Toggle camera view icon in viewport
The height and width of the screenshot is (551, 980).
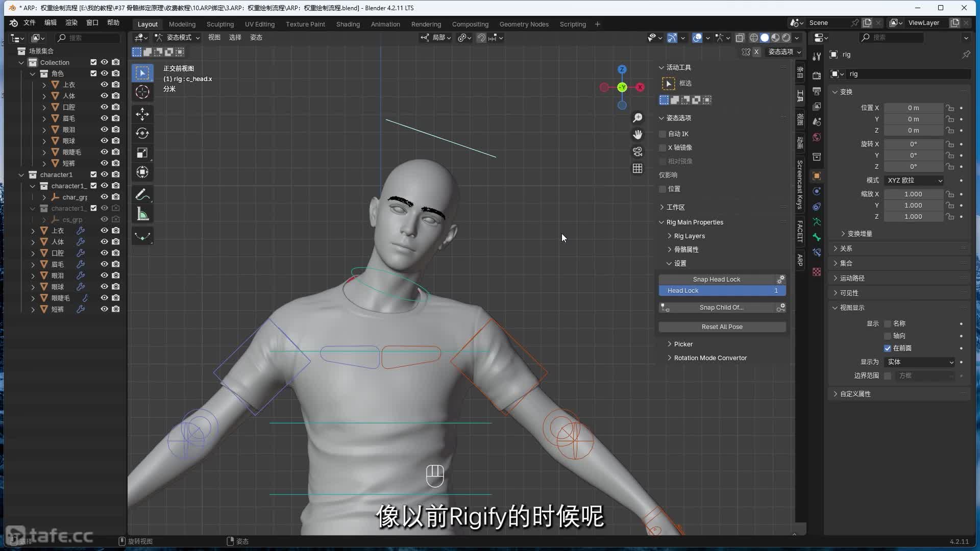pos(638,152)
